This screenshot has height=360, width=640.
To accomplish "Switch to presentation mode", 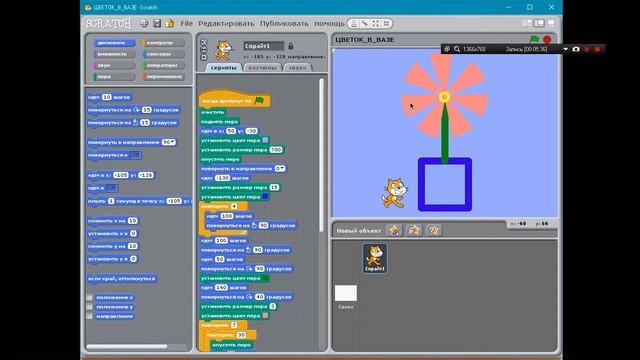I will [551, 23].
